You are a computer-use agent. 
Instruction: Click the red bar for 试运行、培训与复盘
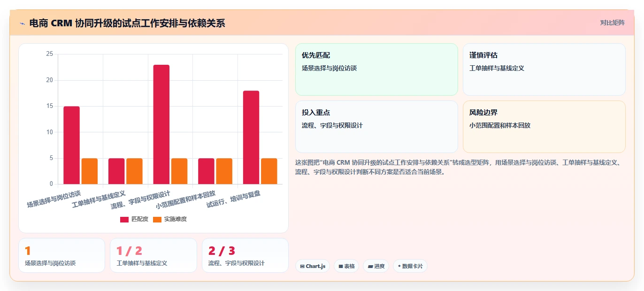pyautogui.click(x=251, y=138)
